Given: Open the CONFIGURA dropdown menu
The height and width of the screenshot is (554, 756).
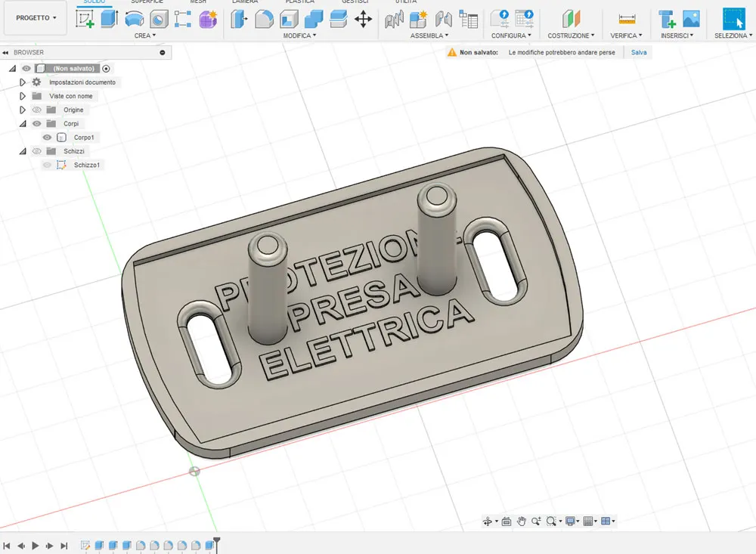Looking at the screenshot, I should [511, 36].
